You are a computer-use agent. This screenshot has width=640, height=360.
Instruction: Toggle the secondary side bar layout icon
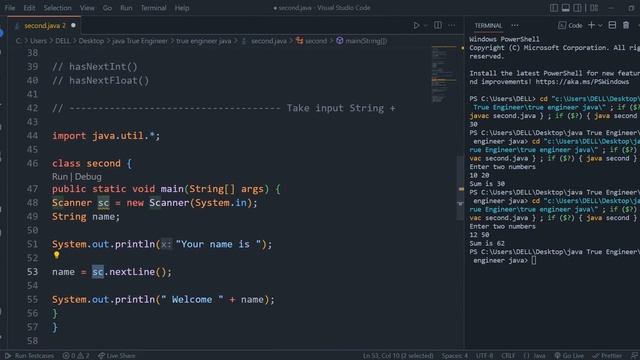578,8
